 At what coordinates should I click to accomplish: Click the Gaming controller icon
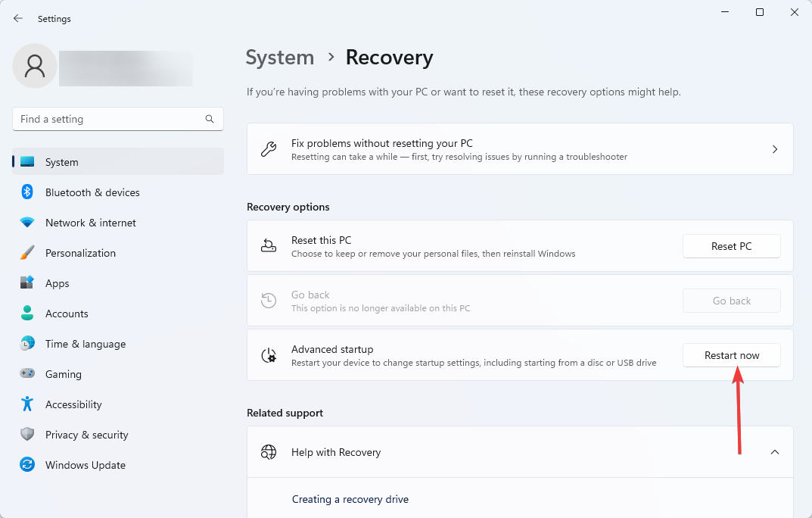27,374
